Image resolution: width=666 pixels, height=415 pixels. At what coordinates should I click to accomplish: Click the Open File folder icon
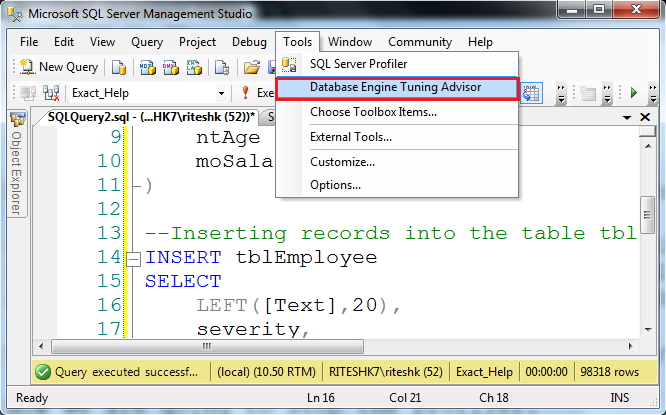click(x=251, y=67)
